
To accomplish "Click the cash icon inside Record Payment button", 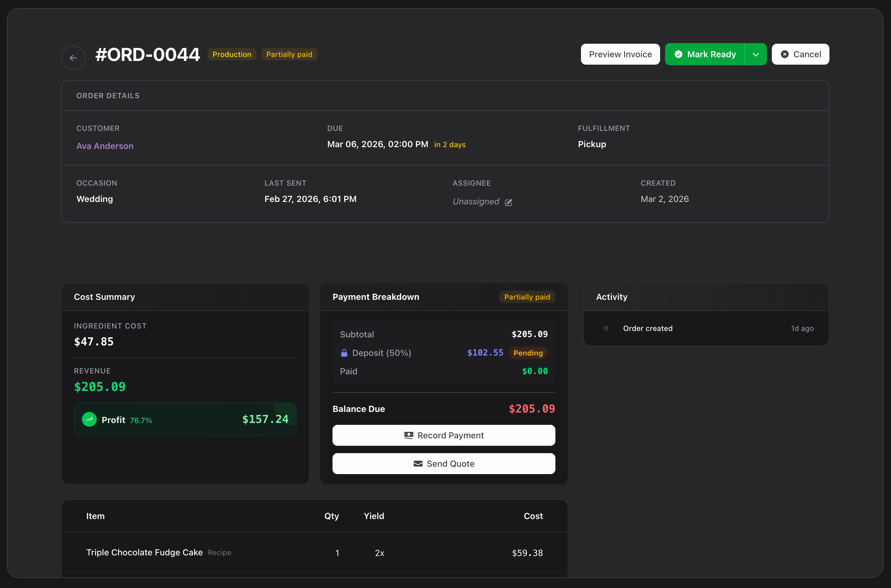I will (410, 435).
